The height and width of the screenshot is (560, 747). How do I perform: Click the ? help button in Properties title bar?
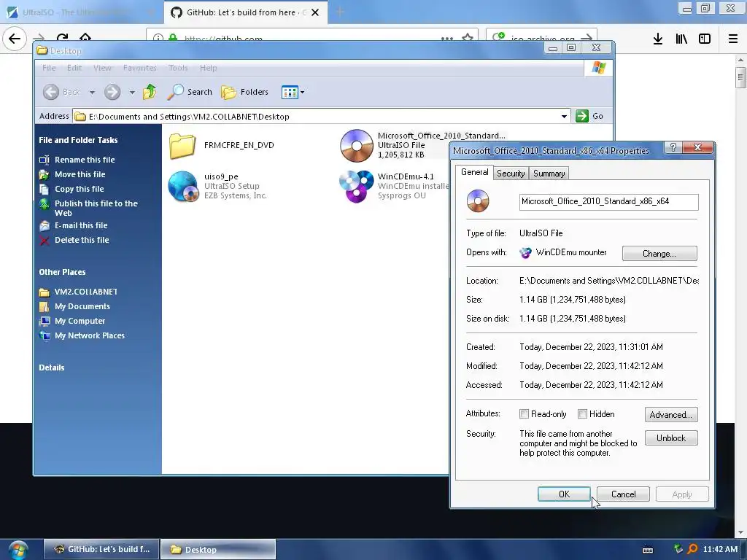click(x=673, y=147)
